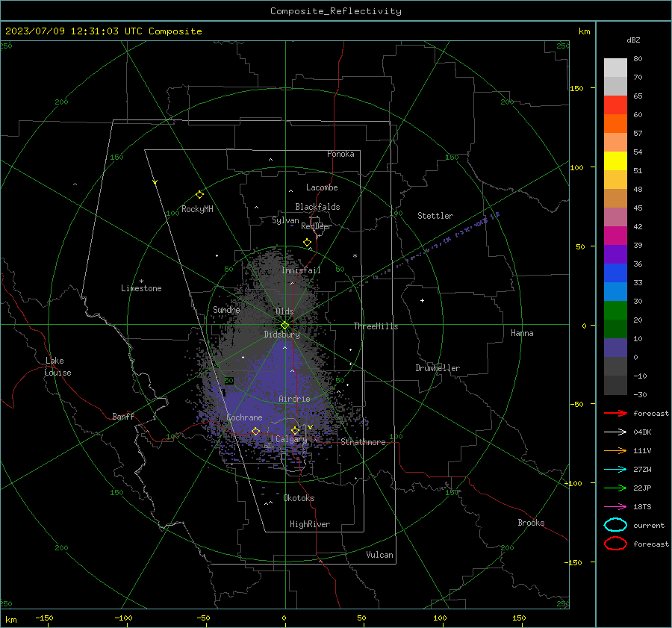Click the yellow diamond marker above Calgary label
This screenshot has height=628, width=672.
pos(295,430)
